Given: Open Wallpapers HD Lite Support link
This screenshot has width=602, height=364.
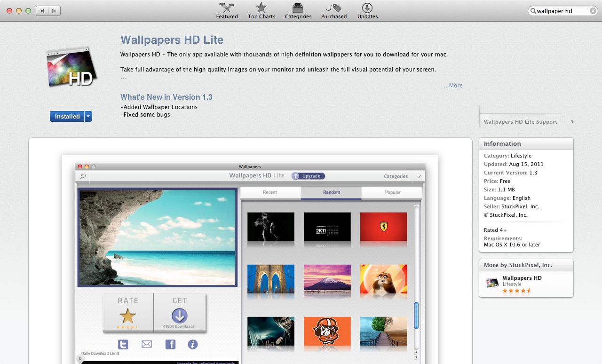Looking at the screenshot, I should click(x=529, y=122).
